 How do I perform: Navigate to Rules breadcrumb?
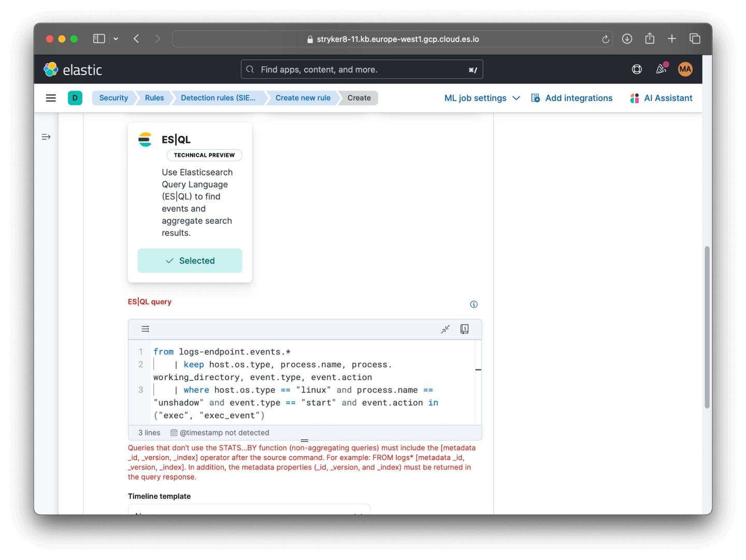click(154, 98)
